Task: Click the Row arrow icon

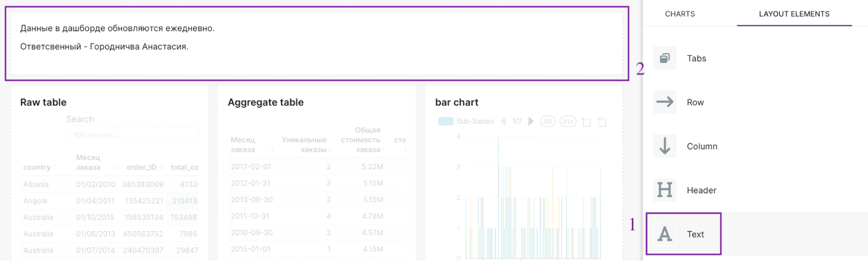Action: (x=665, y=102)
